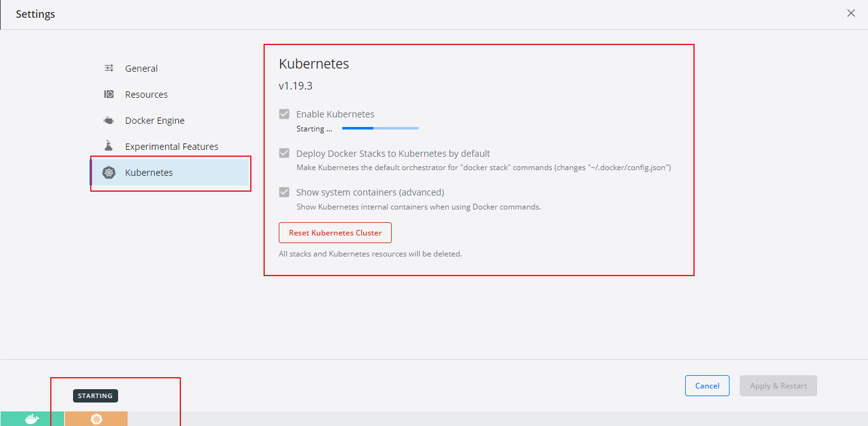
Task: Click the Resources disk icon
Action: tap(109, 95)
